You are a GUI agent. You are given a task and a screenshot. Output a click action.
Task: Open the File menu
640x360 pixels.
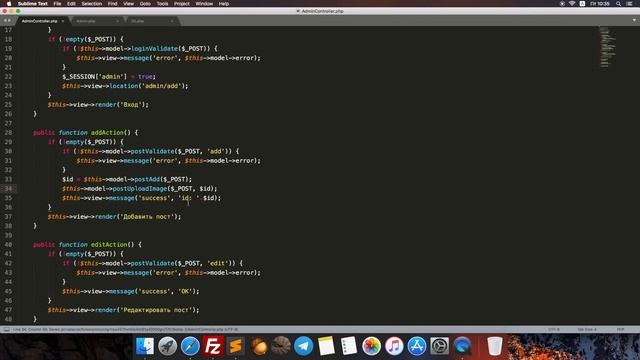[x=57, y=4]
